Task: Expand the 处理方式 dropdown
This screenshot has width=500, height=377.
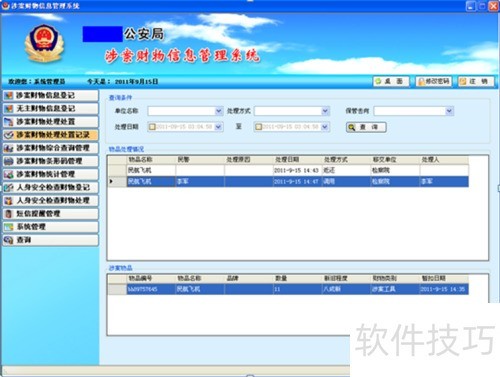Action: pyautogui.click(x=325, y=111)
